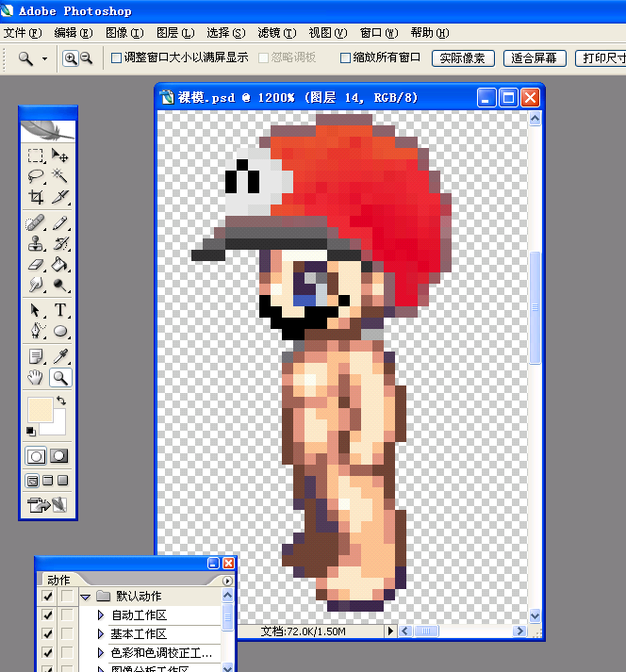Click the zoom-in mode icon in options bar

pyautogui.click(x=71, y=58)
